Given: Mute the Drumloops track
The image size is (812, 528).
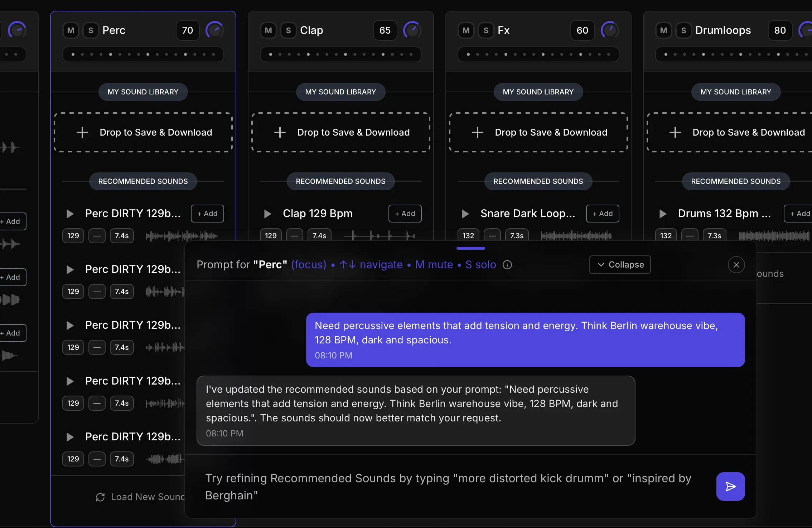Looking at the screenshot, I should (663, 30).
